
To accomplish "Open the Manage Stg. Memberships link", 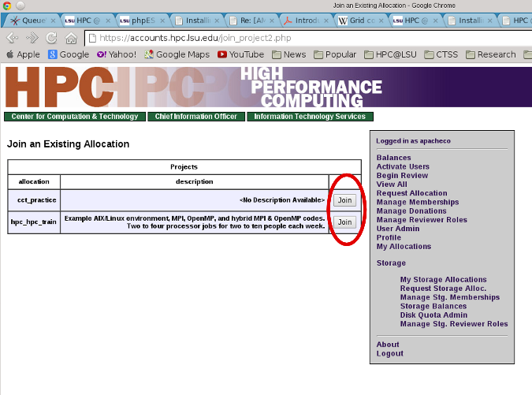I will 449,297.
